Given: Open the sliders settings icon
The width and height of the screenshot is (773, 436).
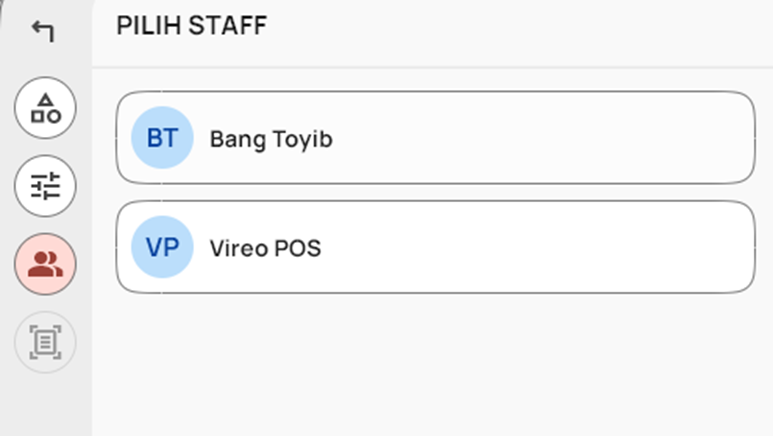Looking at the screenshot, I should (45, 186).
